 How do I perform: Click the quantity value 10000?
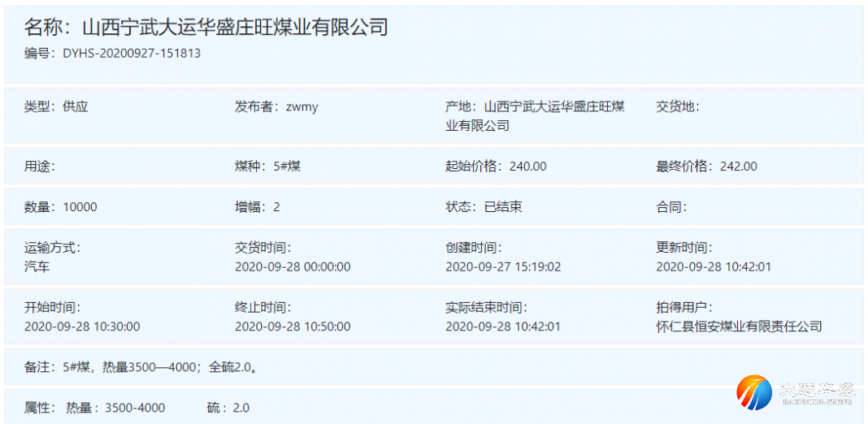pos(80,207)
